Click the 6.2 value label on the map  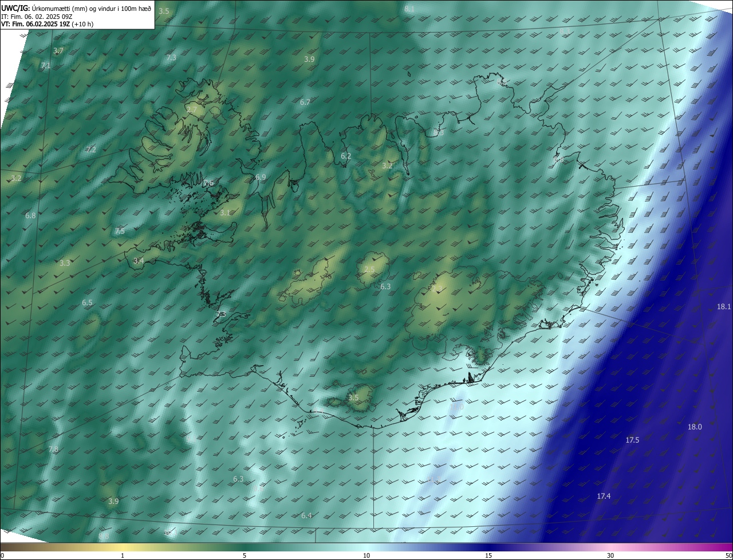(346, 156)
